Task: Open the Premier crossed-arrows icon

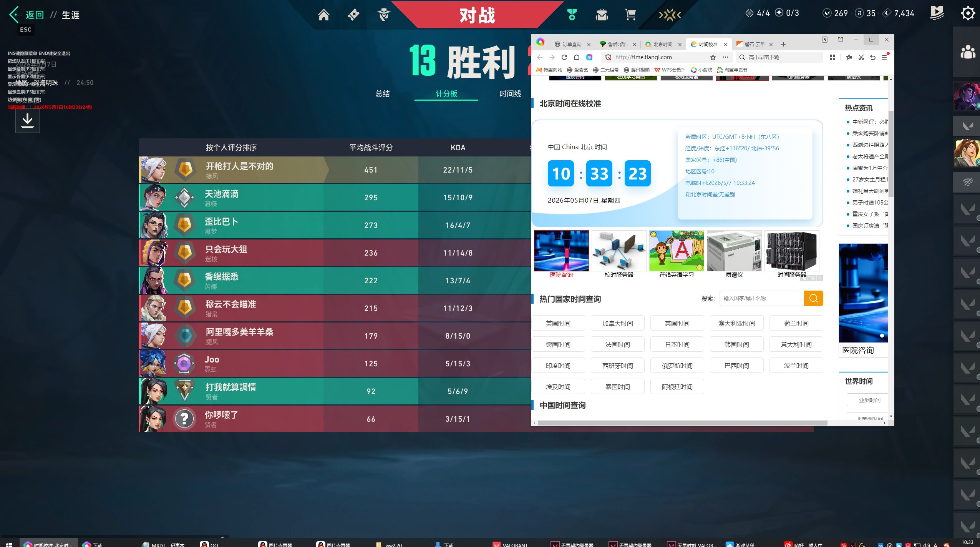Action: tap(670, 15)
